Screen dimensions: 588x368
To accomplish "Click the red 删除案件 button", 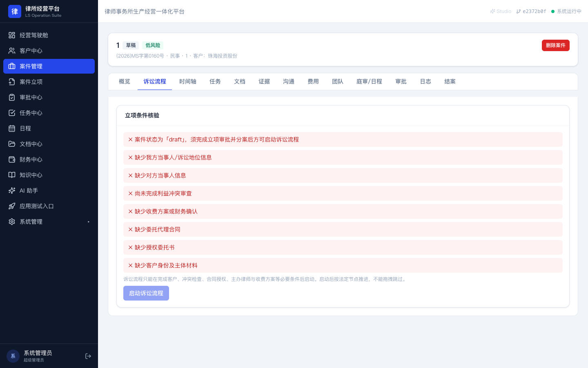I will pos(555,45).
